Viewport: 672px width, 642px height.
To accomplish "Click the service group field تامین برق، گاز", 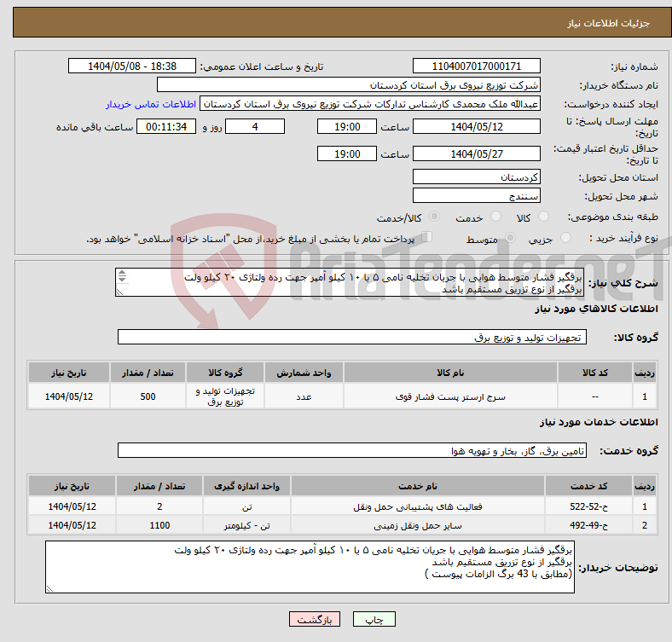I will (352, 450).
